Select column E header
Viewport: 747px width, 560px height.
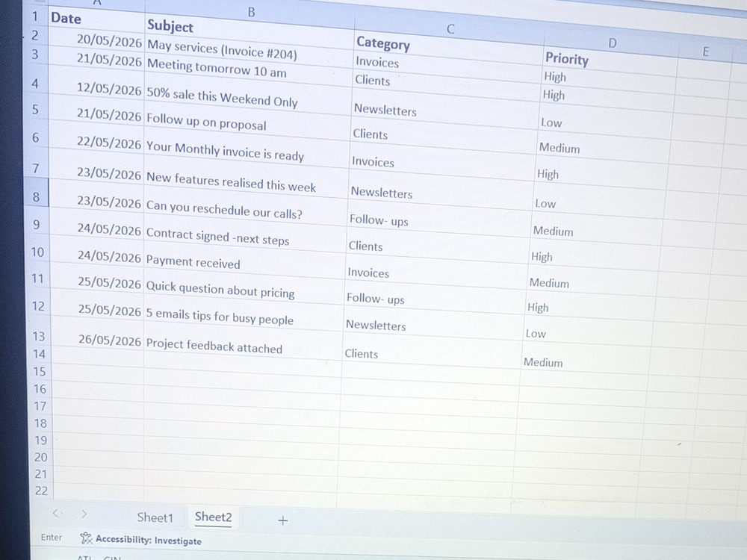[706, 52]
